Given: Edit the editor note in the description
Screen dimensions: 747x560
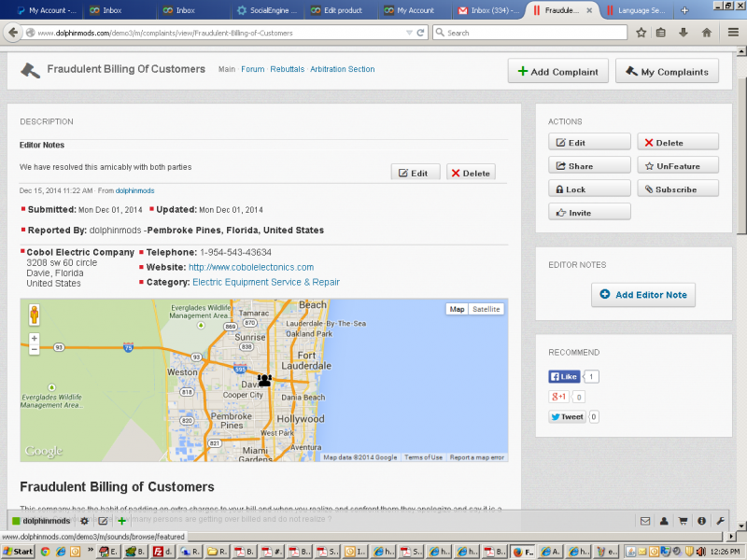Looking at the screenshot, I should (416, 173).
